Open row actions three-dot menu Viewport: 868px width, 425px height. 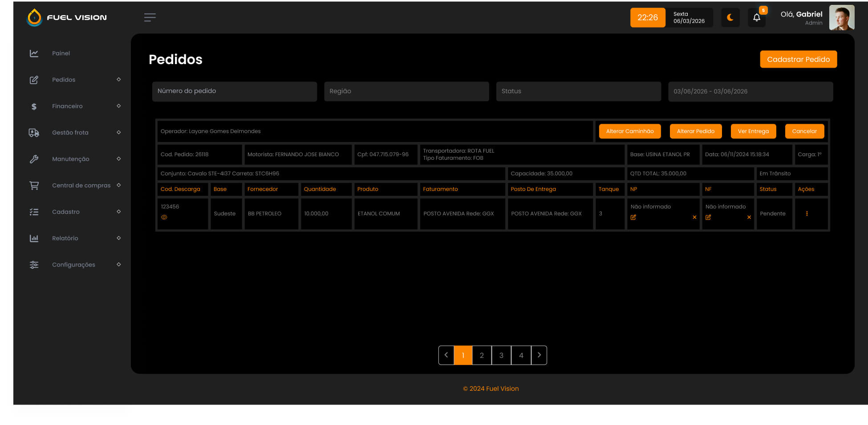tap(807, 214)
